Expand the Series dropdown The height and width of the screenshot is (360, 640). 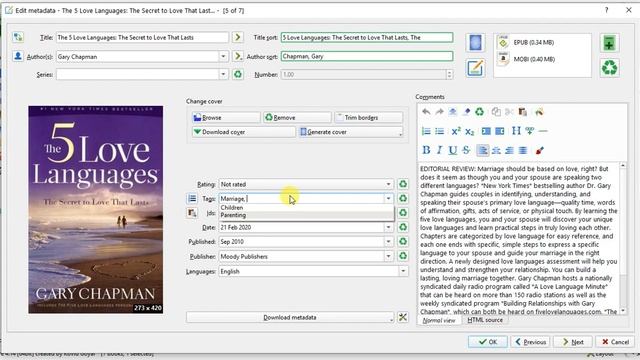point(223,74)
